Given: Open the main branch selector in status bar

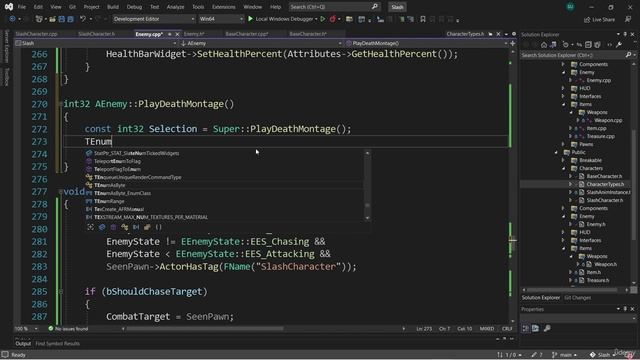Looking at the screenshot, I should (564, 355).
